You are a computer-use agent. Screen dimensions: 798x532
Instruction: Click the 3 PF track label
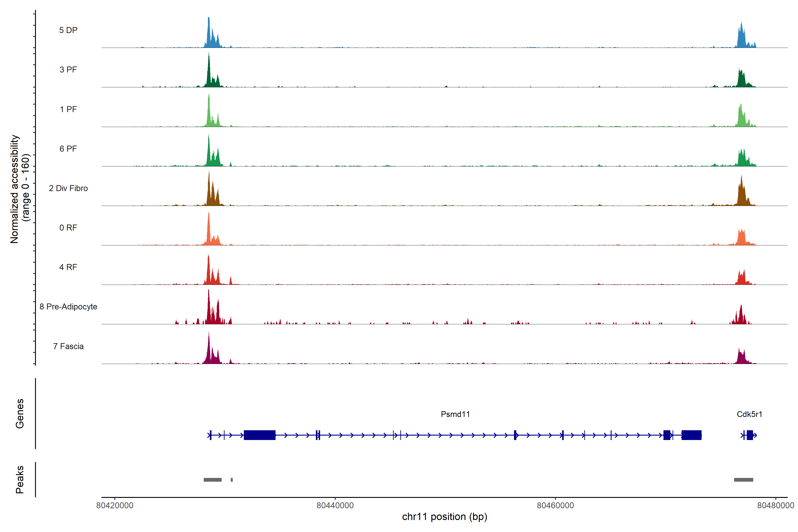(x=68, y=70)
